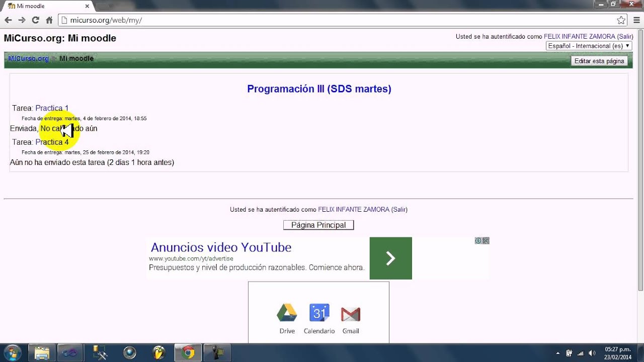The height and width of the screenshot is (362, 644).
Task: Open the Windows Start button
Action: point(12,353)
